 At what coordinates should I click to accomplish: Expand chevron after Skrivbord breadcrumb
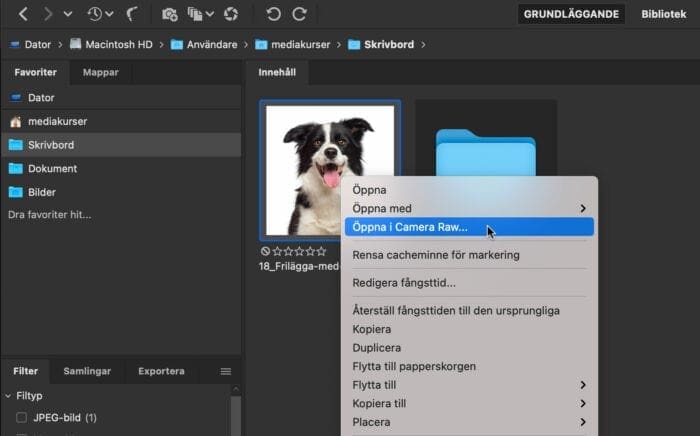[423, 45]
